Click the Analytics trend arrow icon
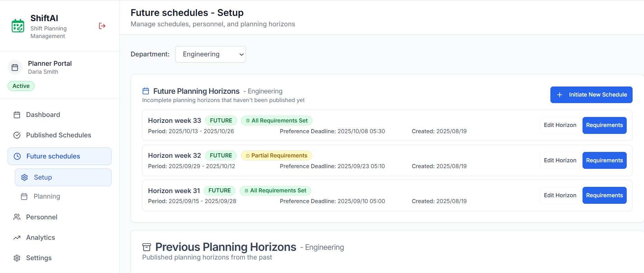 (17, 238)
